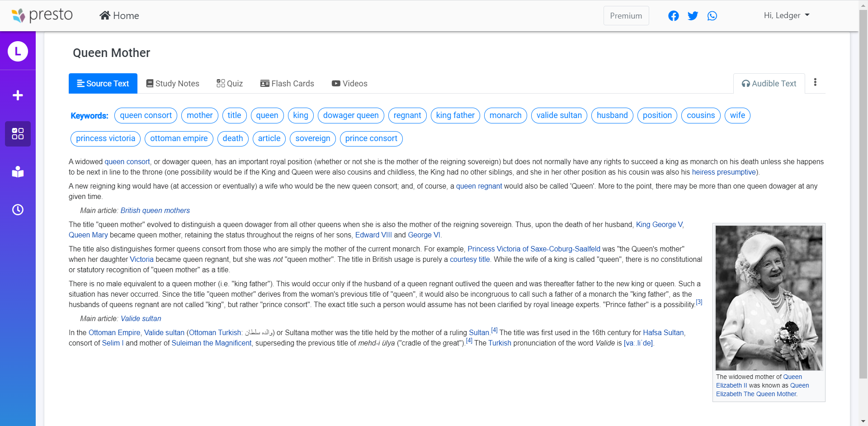Click the Twitter share icon

click(x=693, y=16)
